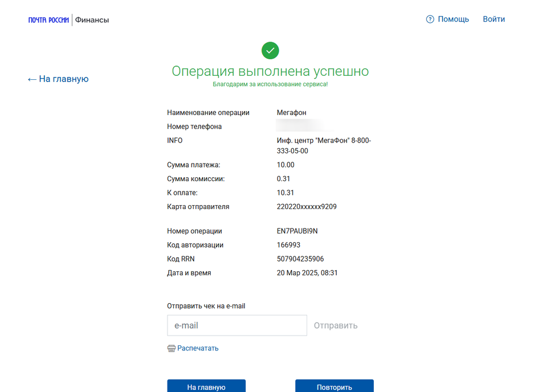Click the Повторить button
Screen dimensions: 538x392
point(335,386)
